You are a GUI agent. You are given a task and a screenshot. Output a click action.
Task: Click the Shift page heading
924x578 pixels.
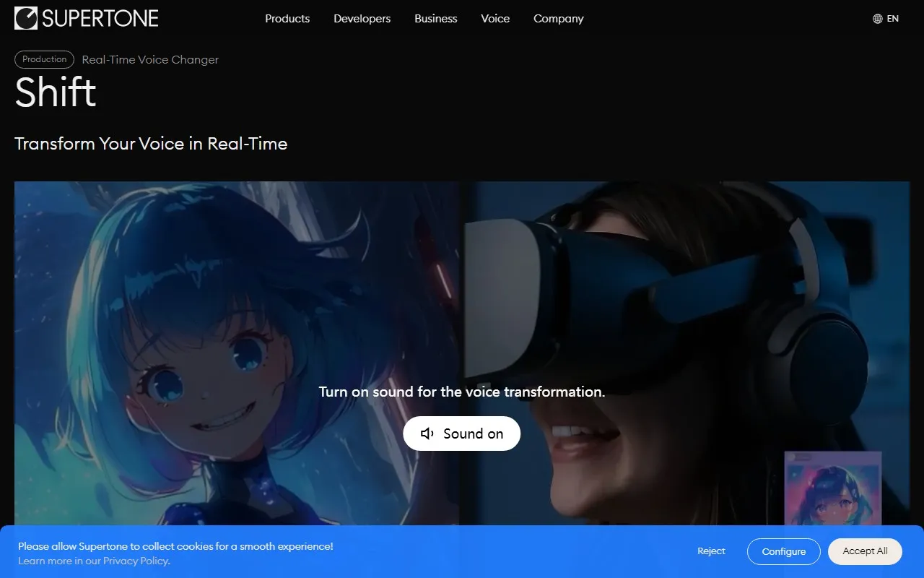[56, 92]
